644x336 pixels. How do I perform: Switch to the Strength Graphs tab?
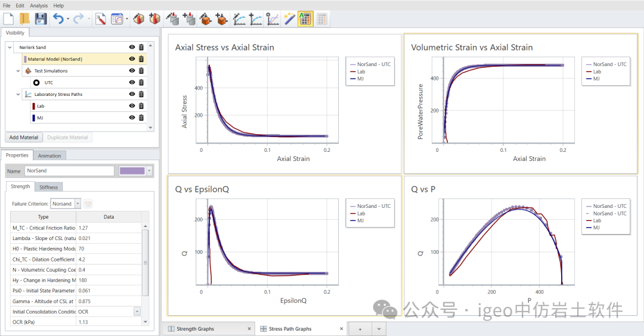pyautogui.click(x=195, y=329)
